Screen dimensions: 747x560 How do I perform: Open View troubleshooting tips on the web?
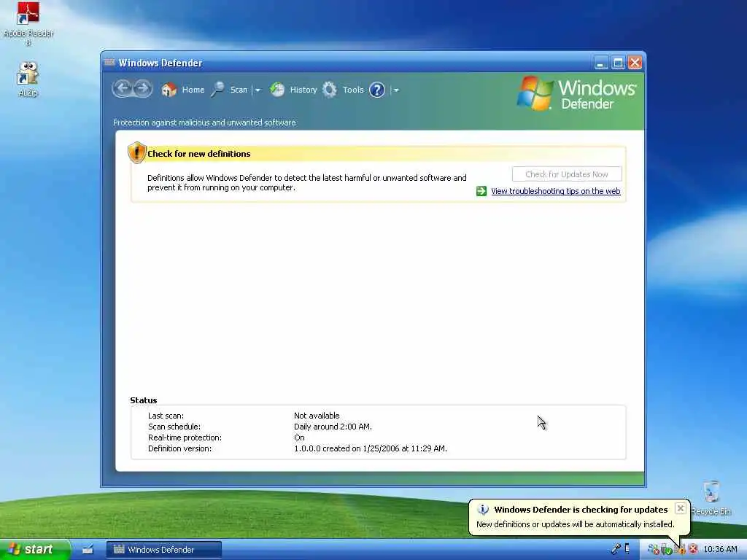click(555, 191)
